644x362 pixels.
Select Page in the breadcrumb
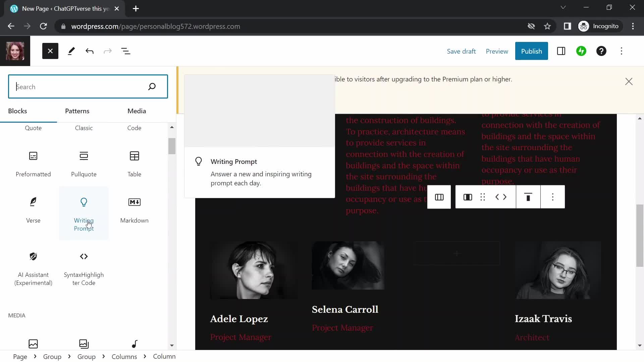pos(20,357)
